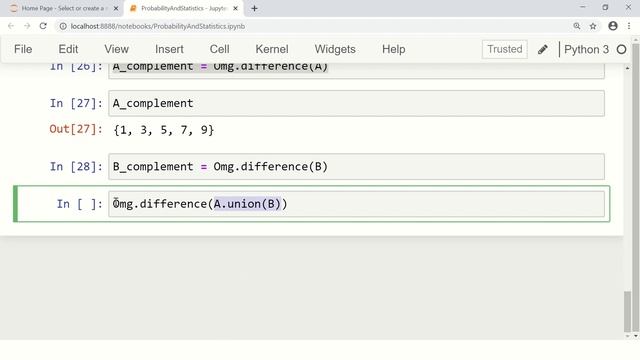Click the In [28]: prompt label
The height and width of the screenshot is (360, 640).
click(76, 167)
